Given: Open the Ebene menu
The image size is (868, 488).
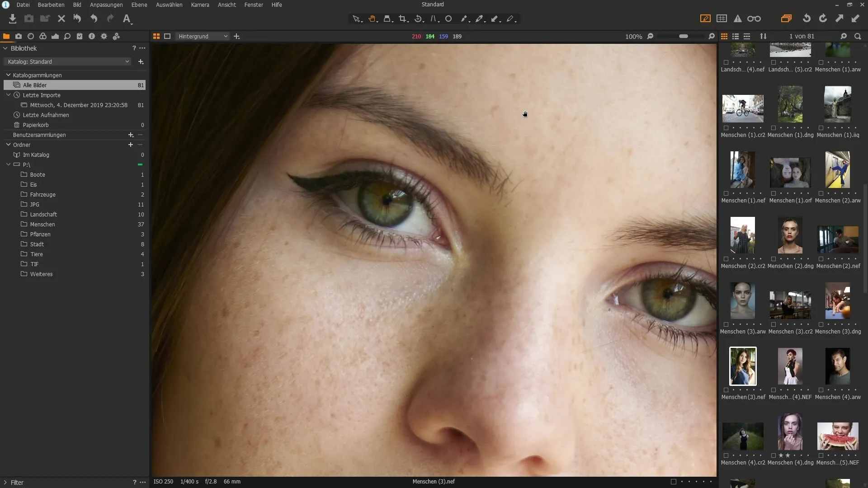Looking at the screenshot, I should click(x=139, y=5).
